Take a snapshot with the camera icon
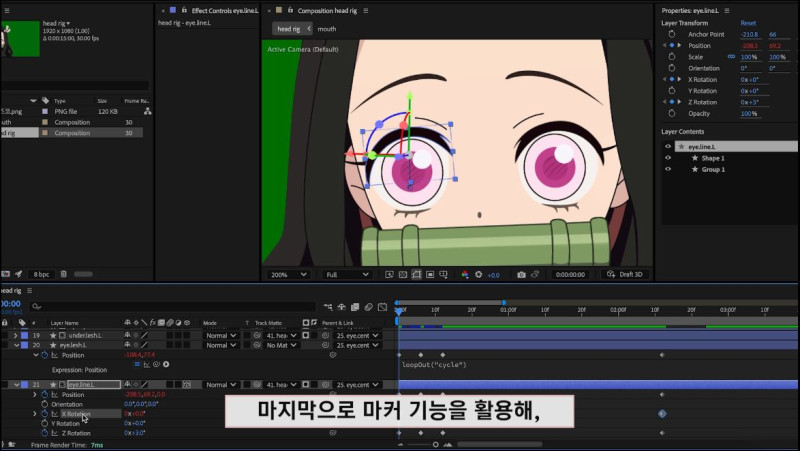Screen dimensions: 800x451 521,274
